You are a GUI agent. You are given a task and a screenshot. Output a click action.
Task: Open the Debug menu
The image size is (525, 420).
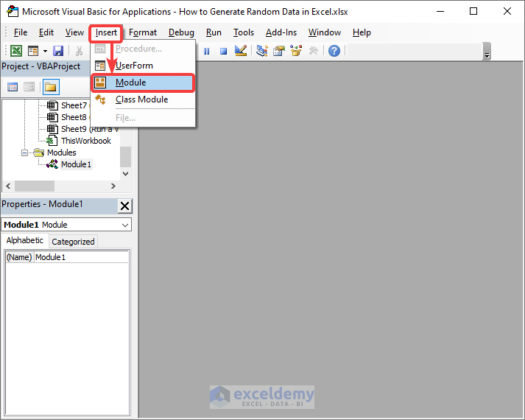coord(181,32)
